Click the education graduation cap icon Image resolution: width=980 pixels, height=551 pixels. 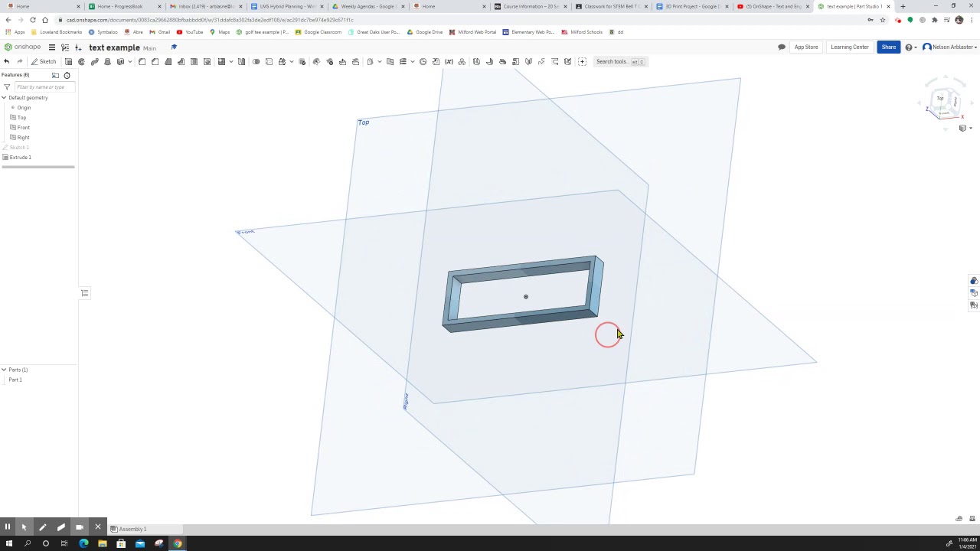(174, 47)
